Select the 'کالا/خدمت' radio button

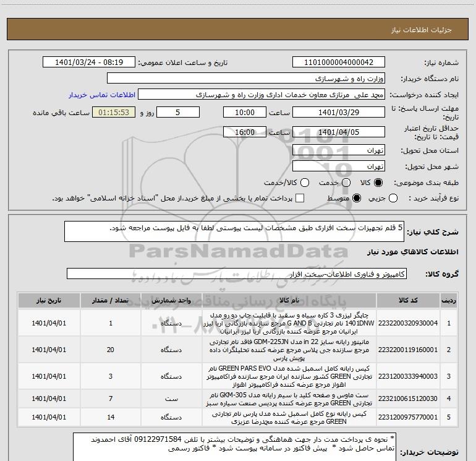pos(305,183)
